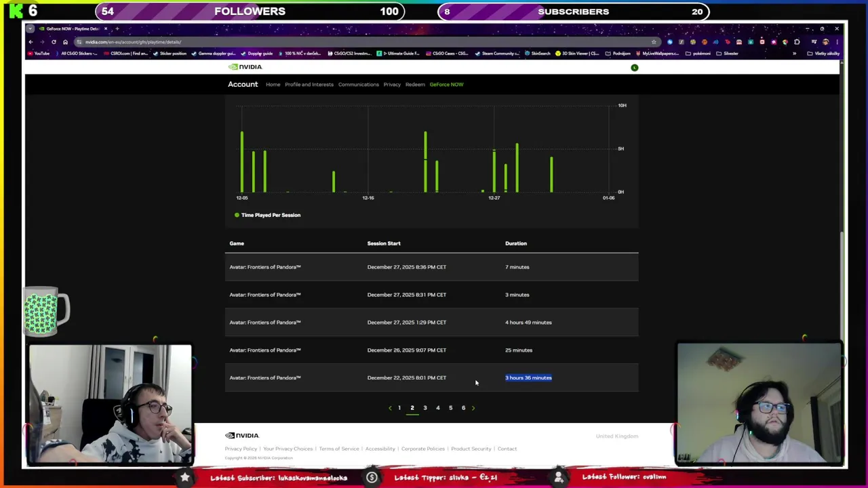Click the browser forward arrow

point(42,42)
